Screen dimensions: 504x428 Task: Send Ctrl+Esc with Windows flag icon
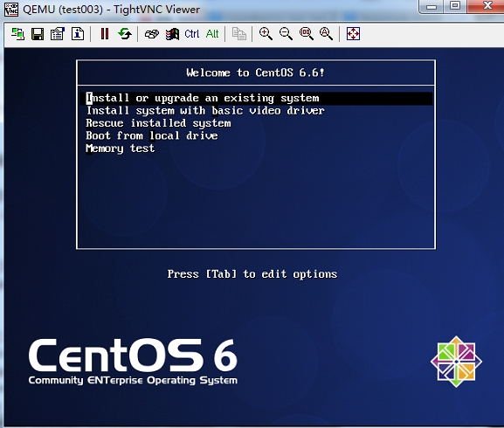tap(172, 34)
